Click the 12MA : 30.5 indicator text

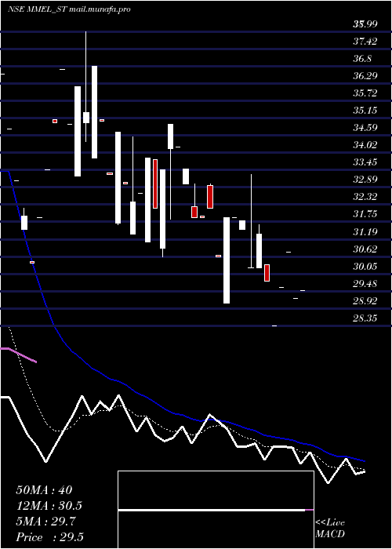pyautogui.click(x=49, y=506)
